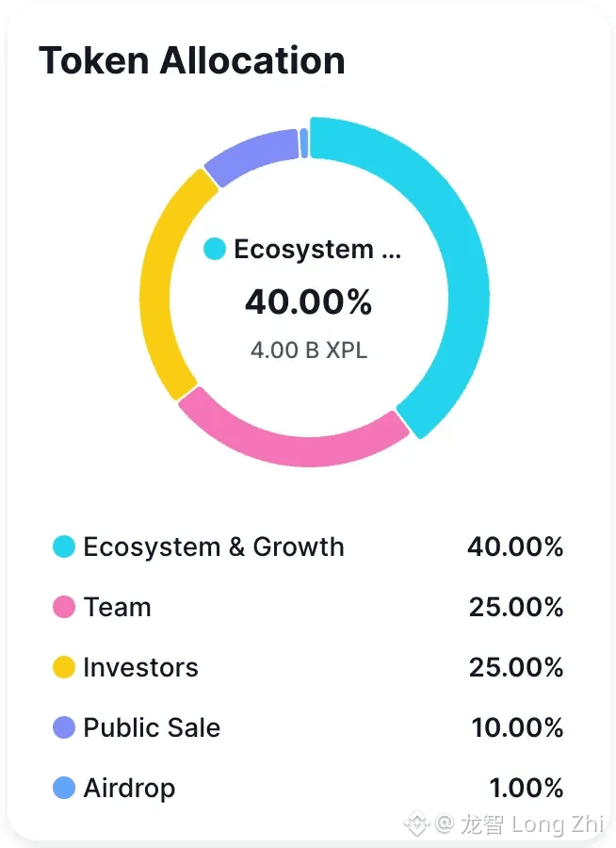Click the 40.00% value in the chart center
This screenshot has width=616, height=848.
(309, 302)
